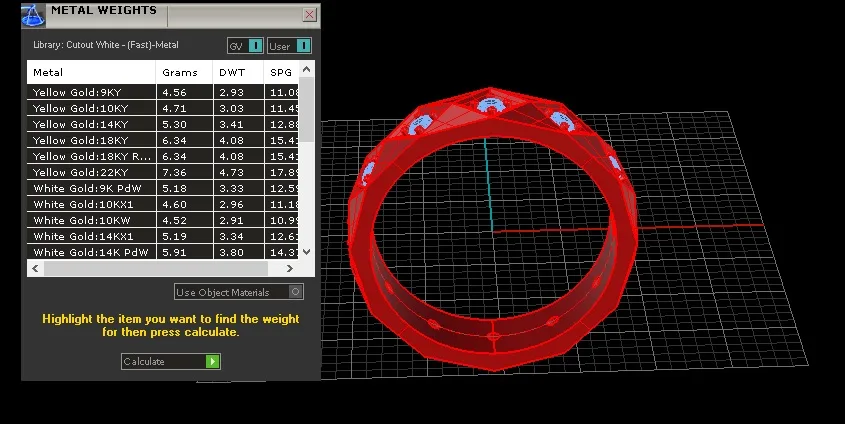Click the Metal Weights builder logo icon

[x=33, y=16]
